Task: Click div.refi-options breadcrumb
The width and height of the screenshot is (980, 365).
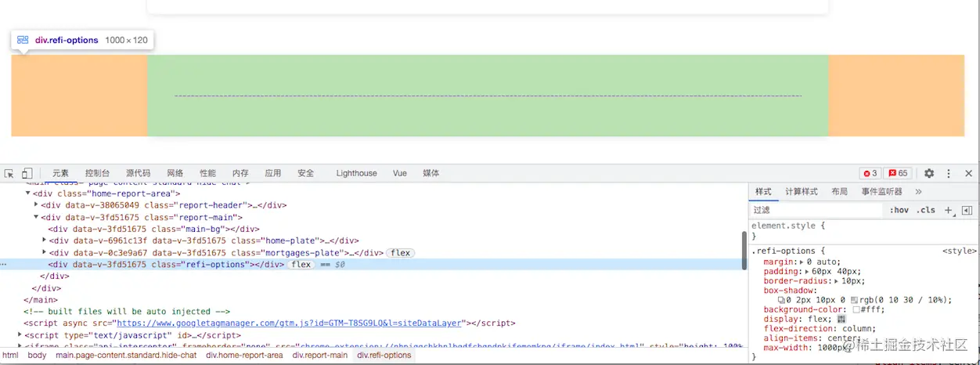Action: (x=384, y=356)
